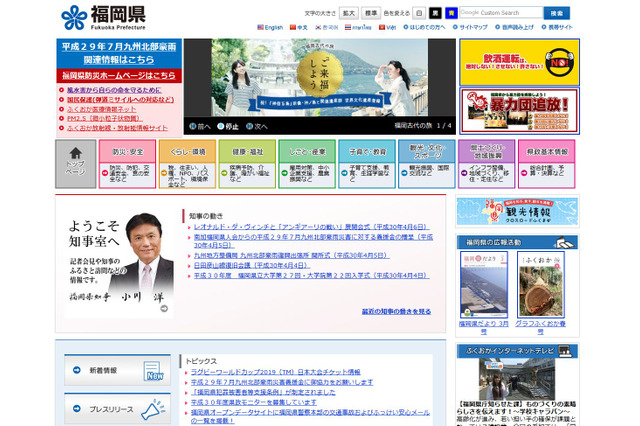640x426 pixels.
Task: Open 県政モニター募集 link
Action: [x=253, y=403]
